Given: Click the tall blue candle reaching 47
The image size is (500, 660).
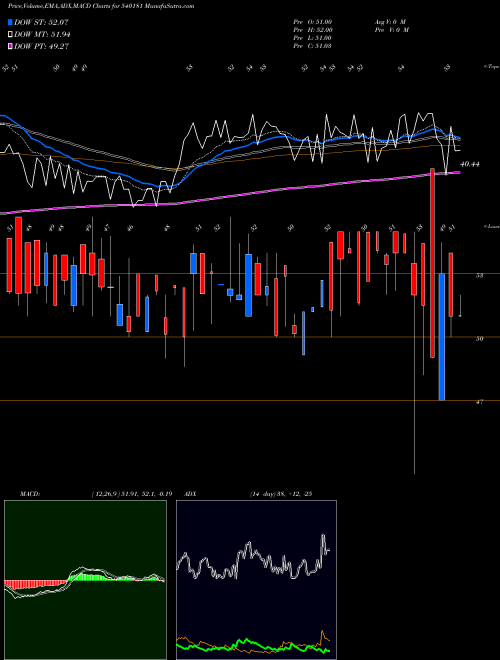Looking at the screenshot, I should click(x=441, y=337).
